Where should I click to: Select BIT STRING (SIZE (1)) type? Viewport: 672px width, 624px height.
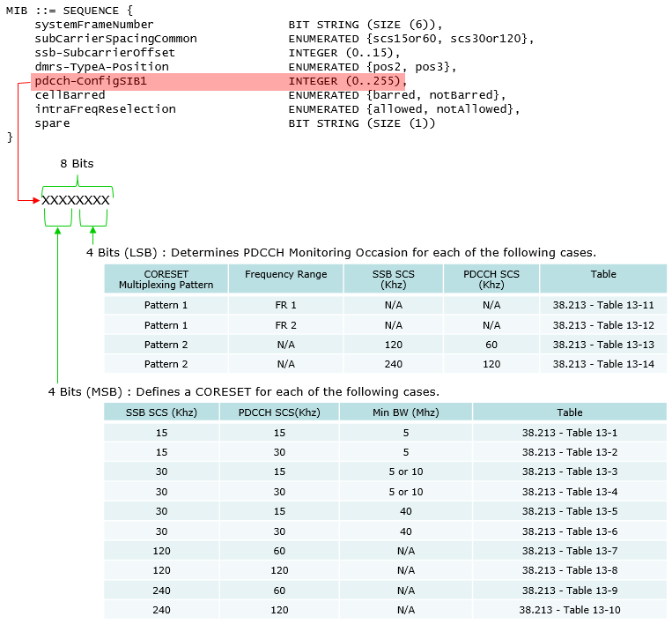pyautogui.click(x=362, y=123)
